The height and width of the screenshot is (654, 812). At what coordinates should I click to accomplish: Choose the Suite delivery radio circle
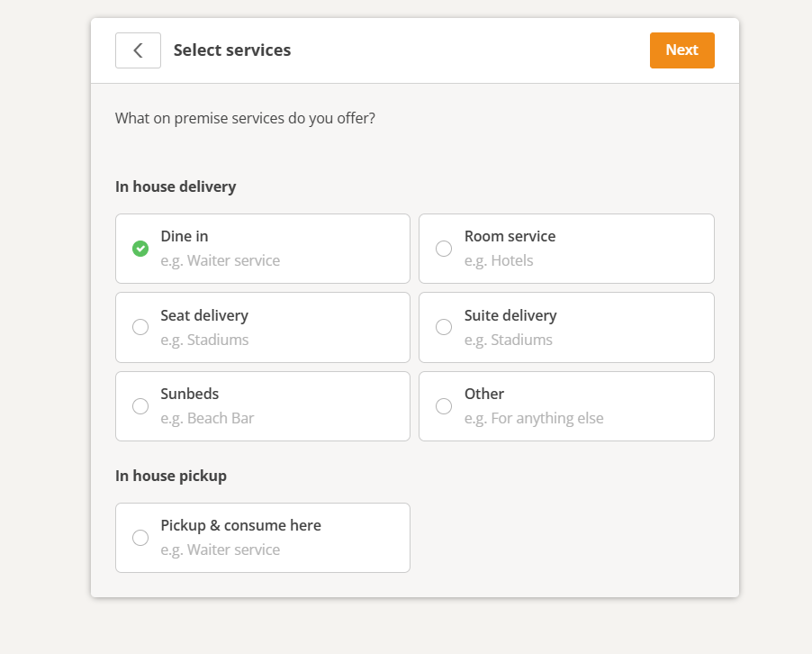[444, 327]
